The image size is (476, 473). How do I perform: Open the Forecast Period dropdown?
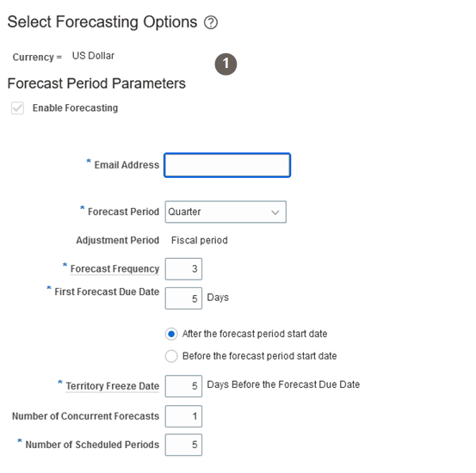226,212
